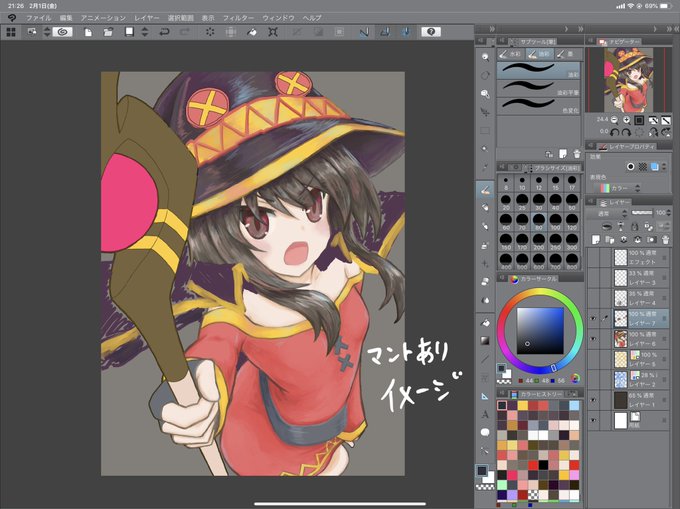Show the hidden Layer 5
Image resolution: width=680 pixels, height=509 pixels.
click(593, 359)
